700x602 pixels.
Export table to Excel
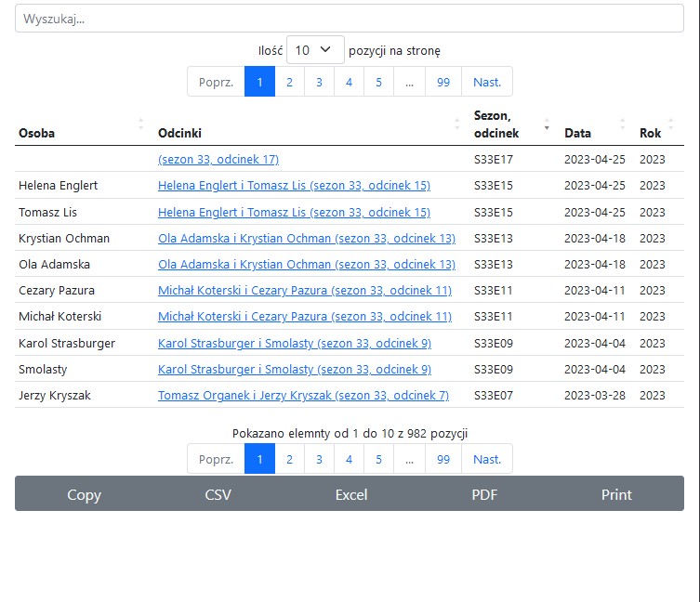[350, 494]
